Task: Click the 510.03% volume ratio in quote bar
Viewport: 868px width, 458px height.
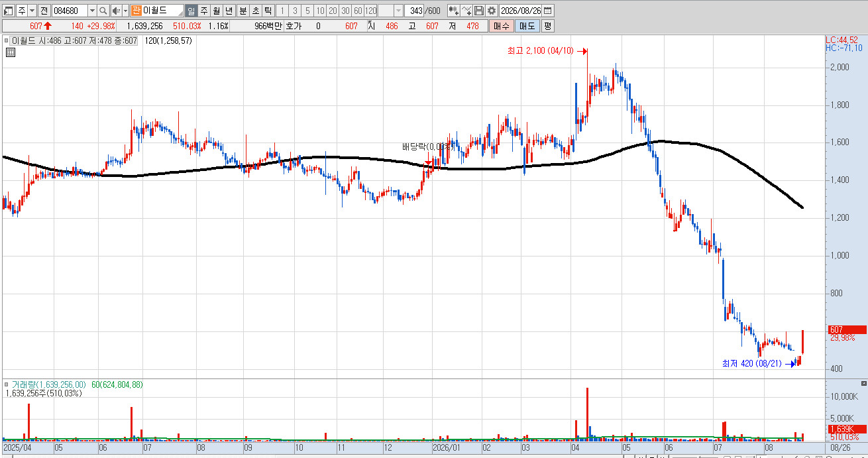Action: click(187, 26)
